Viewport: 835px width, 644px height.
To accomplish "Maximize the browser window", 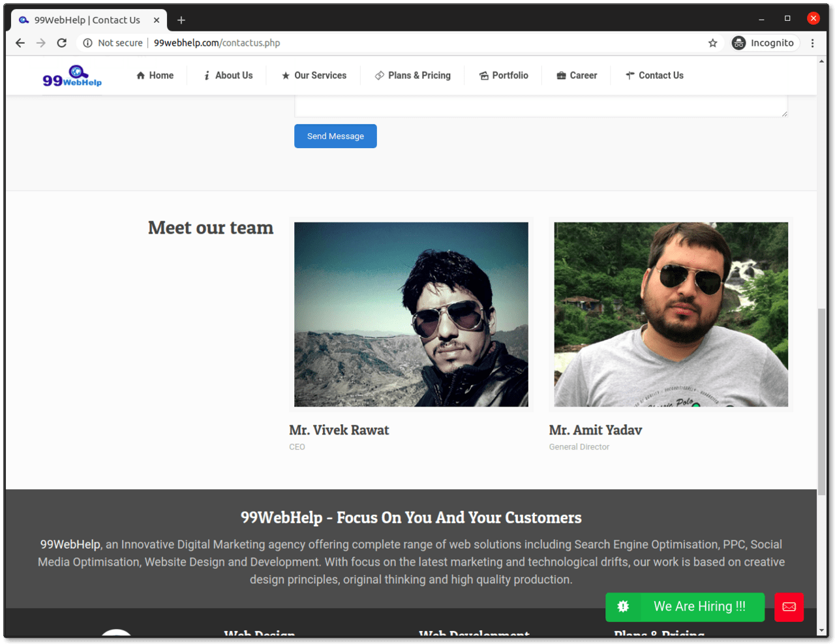I will click(787, 18).
